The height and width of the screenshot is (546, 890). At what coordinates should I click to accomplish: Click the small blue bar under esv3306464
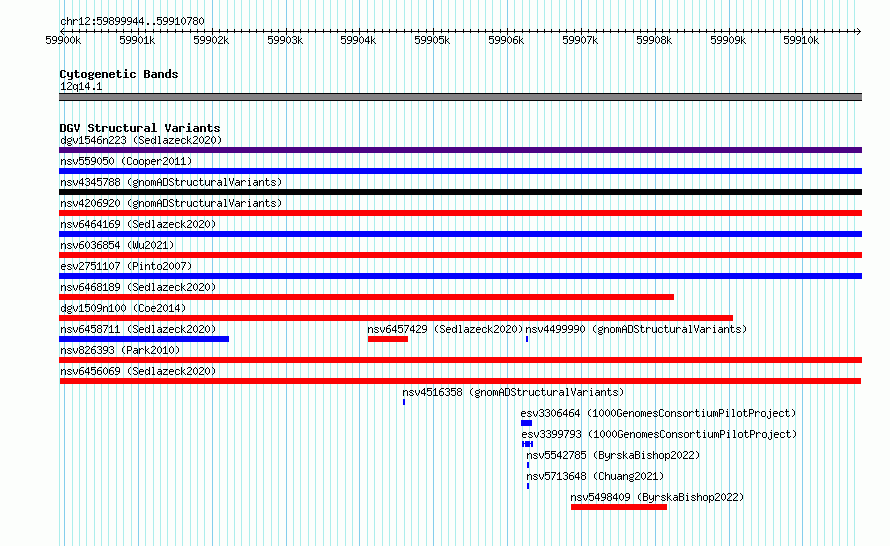pyautogui.click(x=526, y=423)
